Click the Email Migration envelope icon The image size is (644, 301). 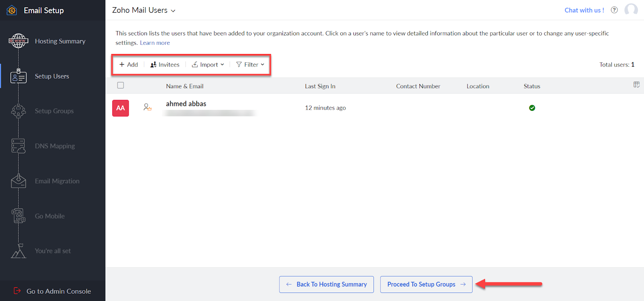[19, 181]
